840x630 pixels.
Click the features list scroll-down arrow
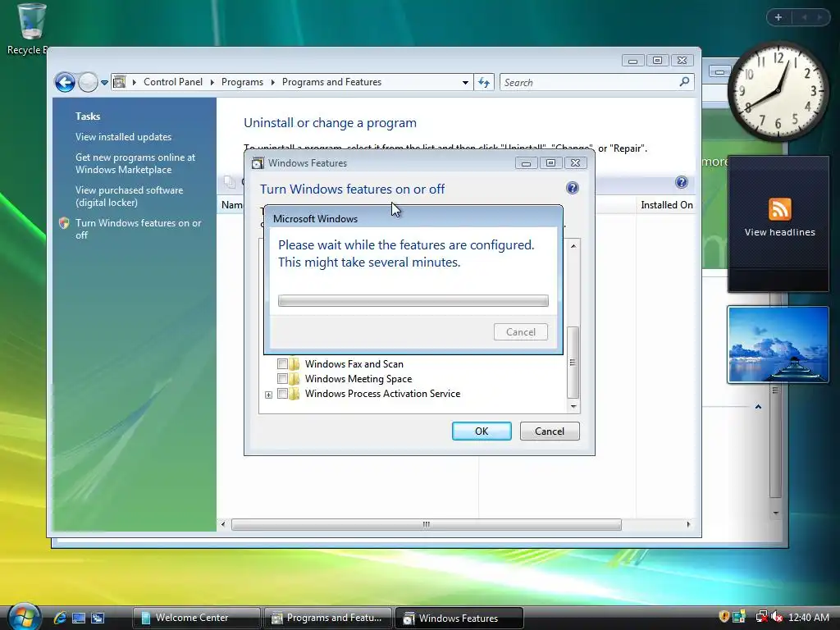[x=573, y=406]
